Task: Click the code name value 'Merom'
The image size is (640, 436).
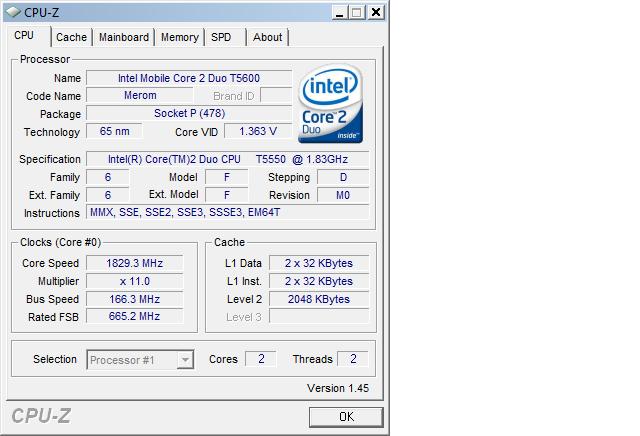Action: tap(140, 96)
